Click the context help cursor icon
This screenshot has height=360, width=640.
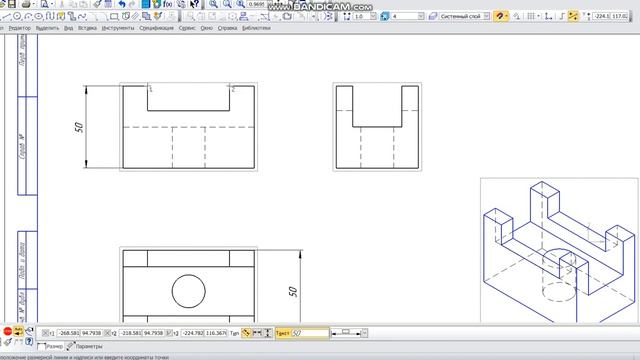click(194, 4)
